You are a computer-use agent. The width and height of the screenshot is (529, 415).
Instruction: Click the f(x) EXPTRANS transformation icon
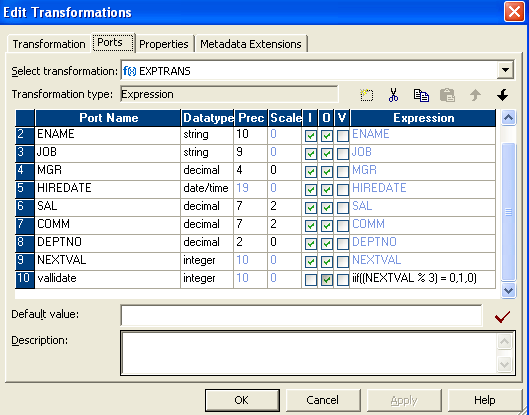point(130,71)
